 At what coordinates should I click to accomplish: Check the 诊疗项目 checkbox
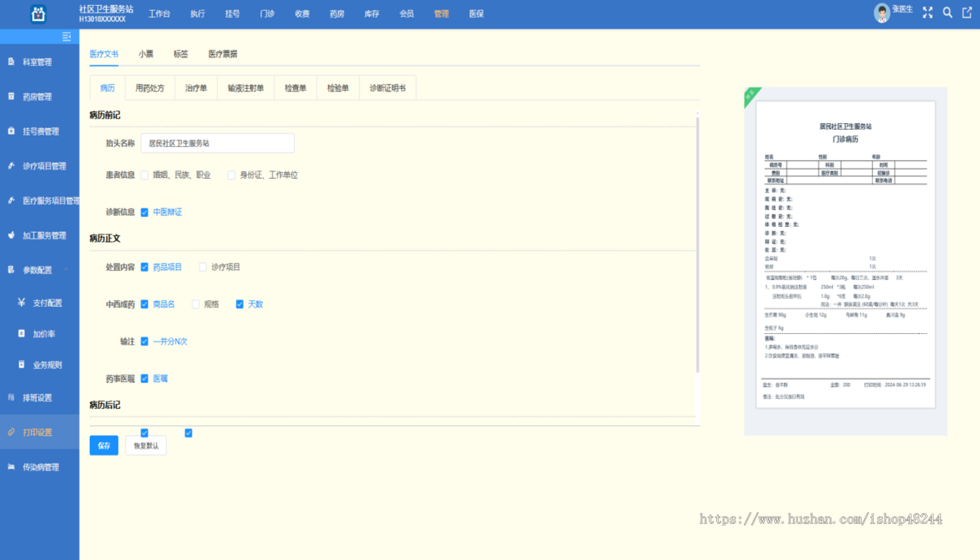coord(203,267)
